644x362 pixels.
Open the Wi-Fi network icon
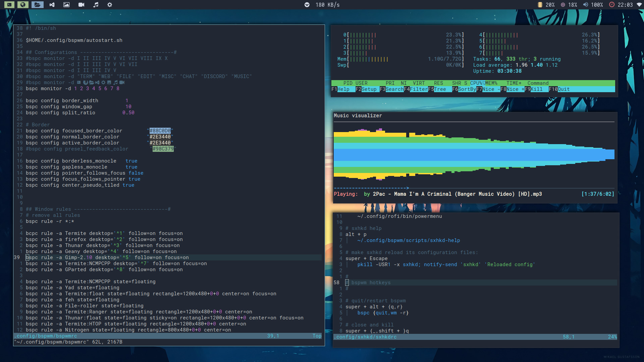[639, 5]
